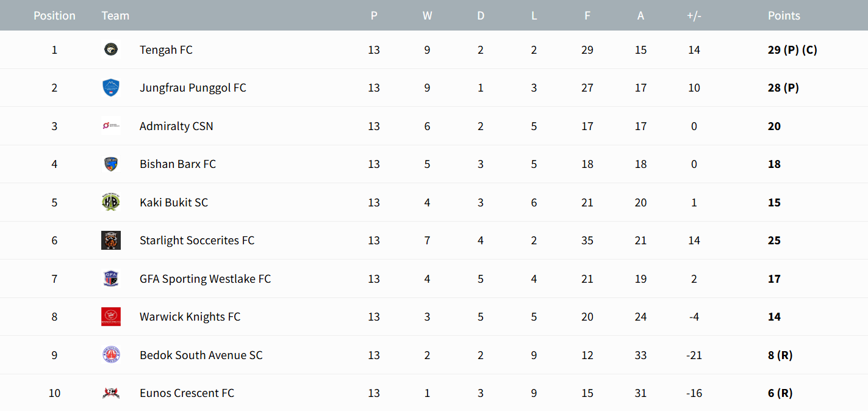Image resolution: width=868 pixels, height=411 pixels.
Task: Click the Team column header
Action: coord(115,15)
